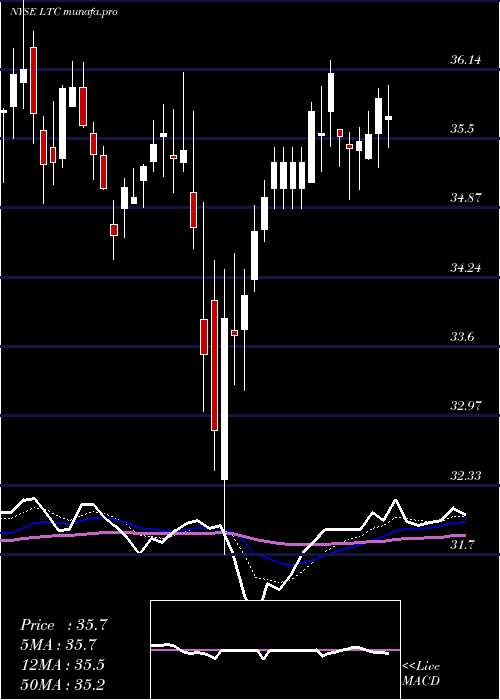The width and height of the screenshot is (500, 700).
Task: Click the long red candle closing near 32.97
Action: (214, 365)
